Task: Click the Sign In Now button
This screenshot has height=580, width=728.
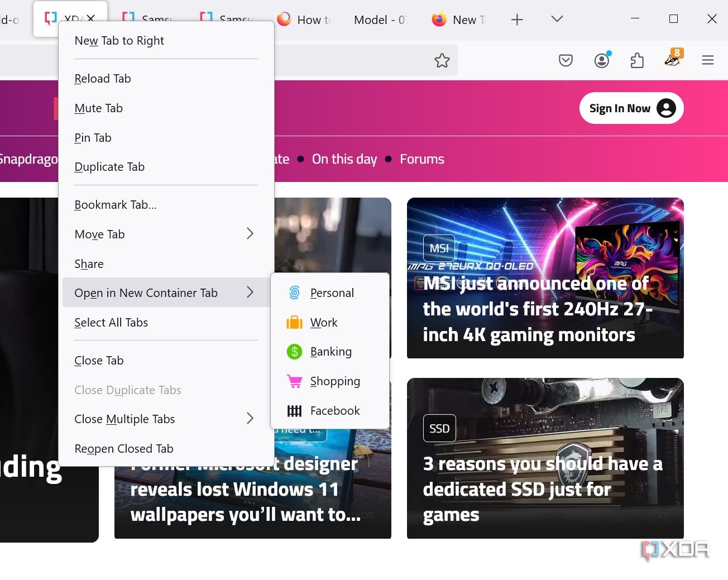Action: 631,108
